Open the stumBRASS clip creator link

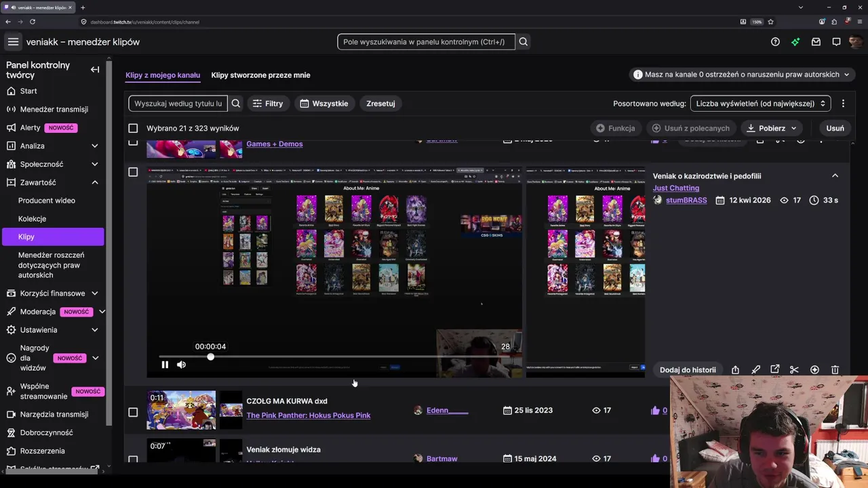tap(686, 201)
